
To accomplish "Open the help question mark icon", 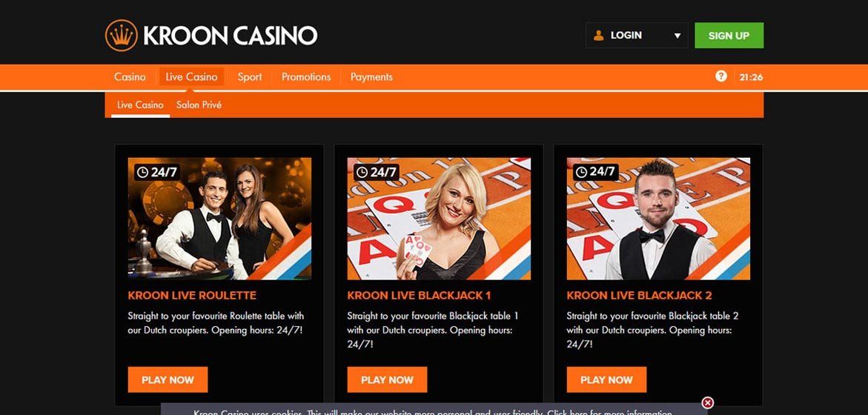I will [x=720, y=76].
